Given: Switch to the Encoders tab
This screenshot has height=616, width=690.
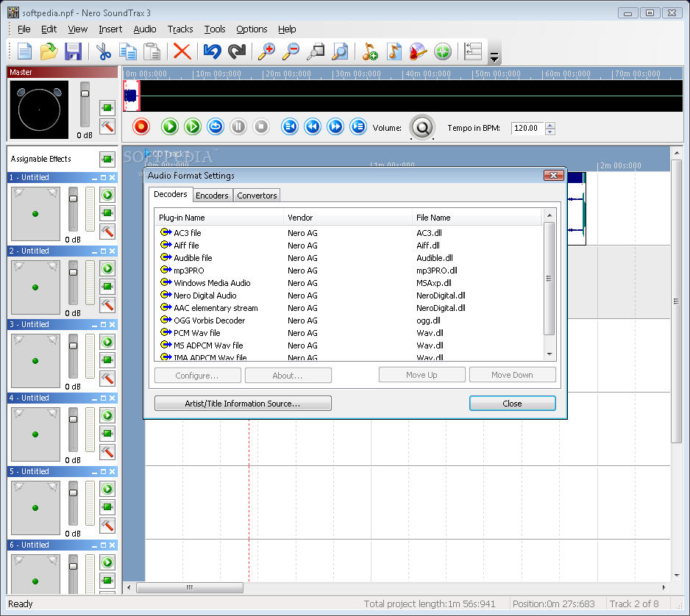Looking at the screenshot, I should point(212,196).
